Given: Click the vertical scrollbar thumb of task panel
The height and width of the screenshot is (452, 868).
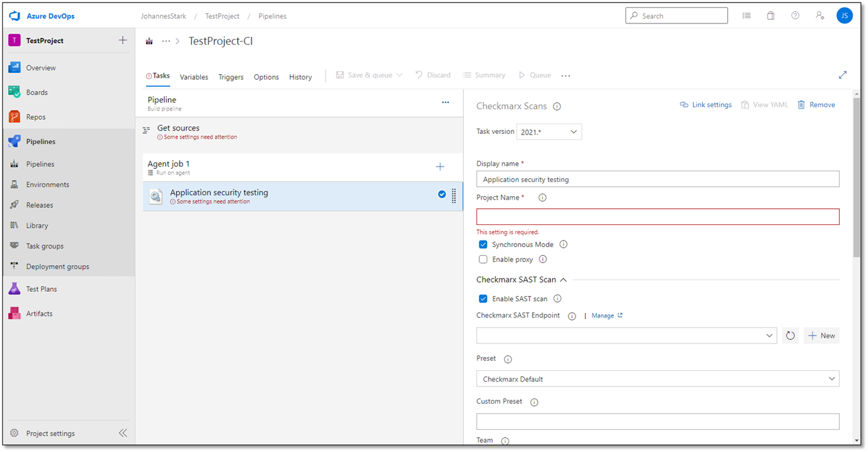Looking at the screenshot, I should pos(856,177).
